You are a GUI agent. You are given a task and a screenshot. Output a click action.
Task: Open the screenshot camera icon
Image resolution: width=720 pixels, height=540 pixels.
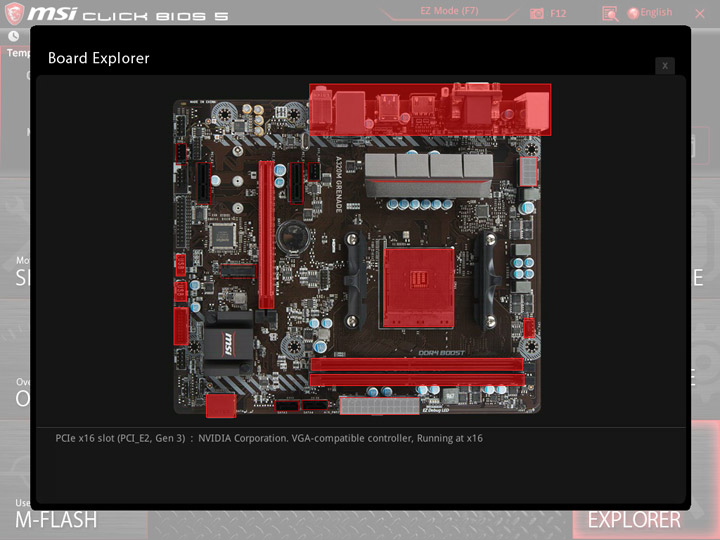point(536,13)
